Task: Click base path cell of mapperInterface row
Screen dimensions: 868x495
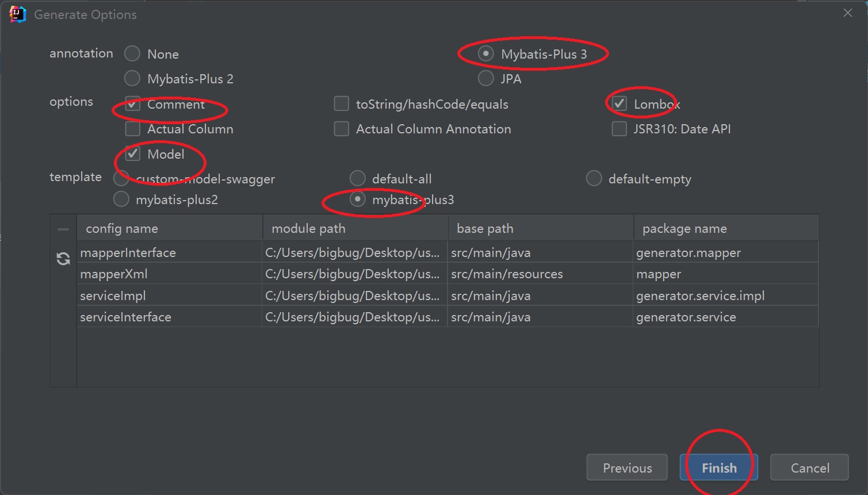Action: pyautogui.click(x=540, y=252)
